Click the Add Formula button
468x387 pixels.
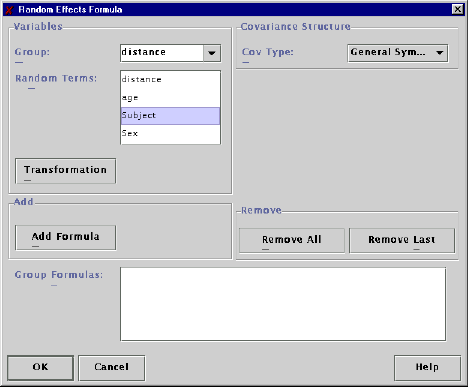(x=66, y=237)
